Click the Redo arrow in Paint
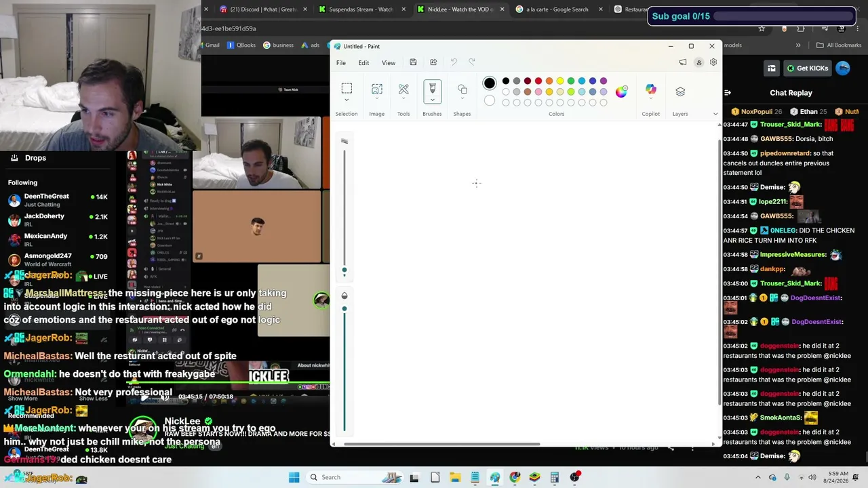This screenshot has height=488, width=868. coord(472,62)
